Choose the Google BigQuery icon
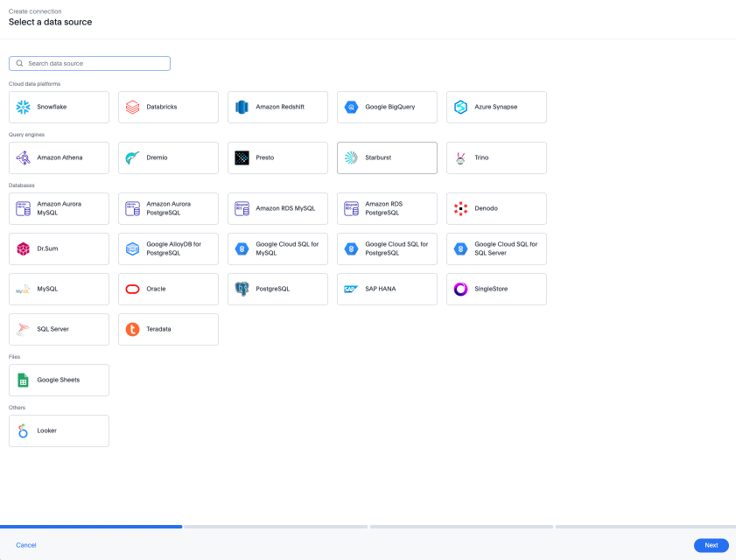The height and width of the screenshot is (560, 736). coord(351,107)
